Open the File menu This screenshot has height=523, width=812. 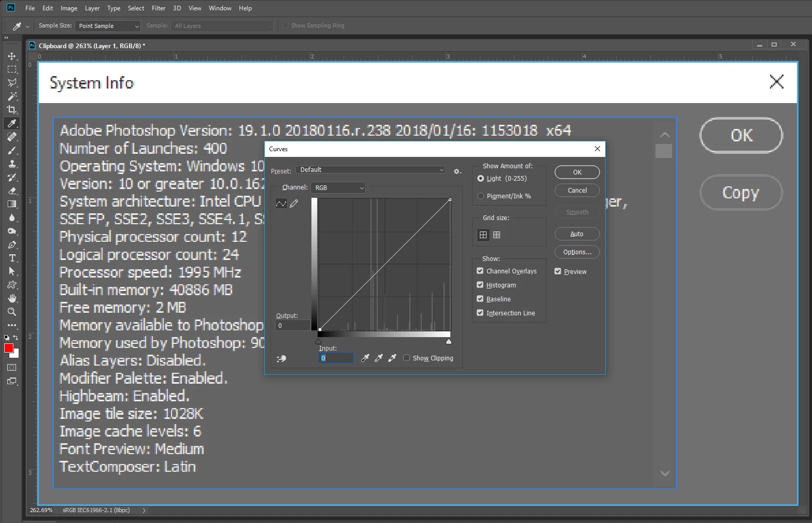click(30, 8)
